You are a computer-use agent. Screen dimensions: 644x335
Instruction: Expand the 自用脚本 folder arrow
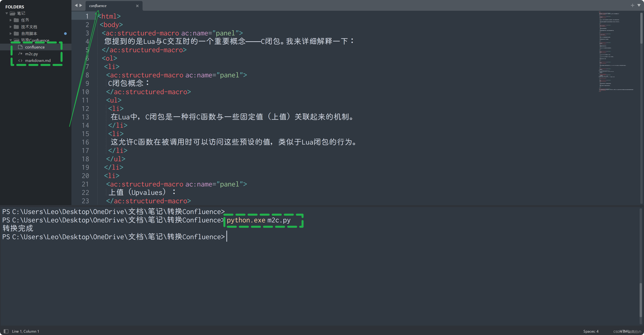tap(11, 34)
